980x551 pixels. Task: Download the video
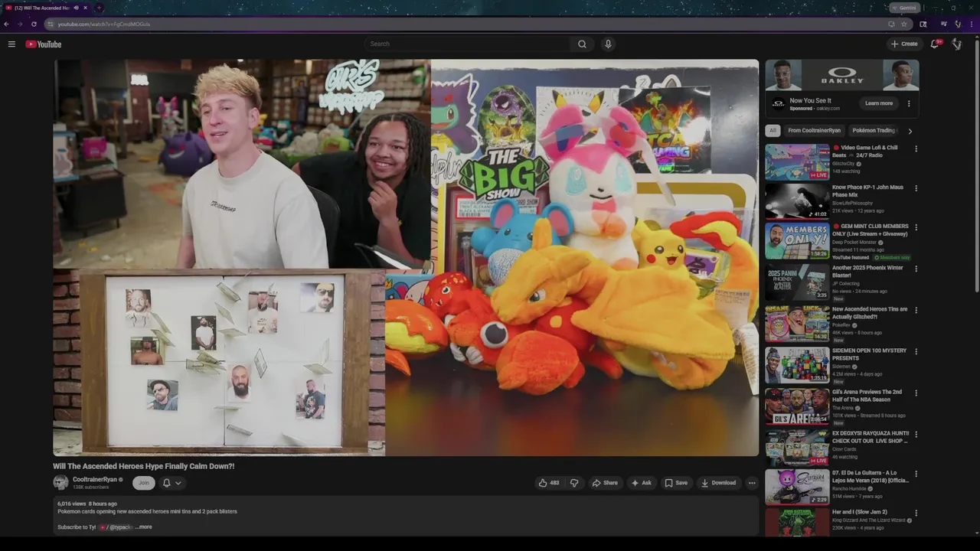coord(718,483)
